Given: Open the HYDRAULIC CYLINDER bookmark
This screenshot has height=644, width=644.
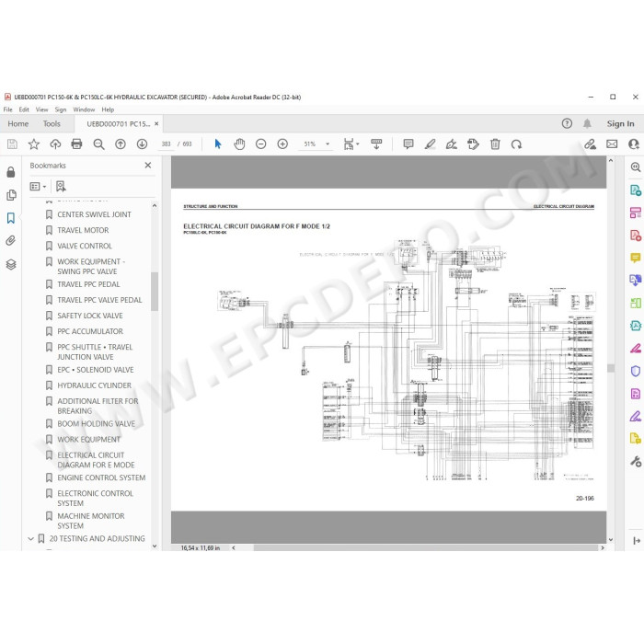Looking at the screenshot, I should tap(94, 385).
